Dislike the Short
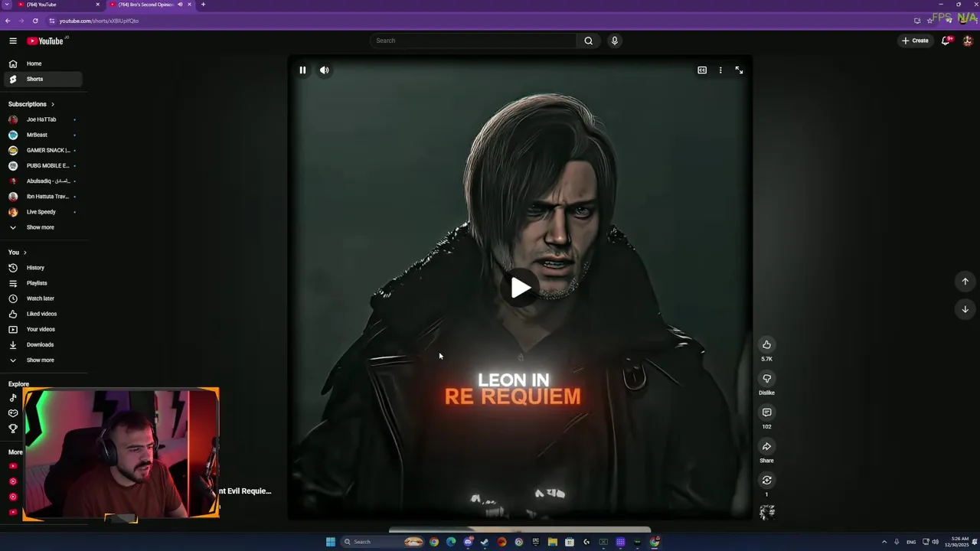Screen dimensions: 980x551 [x=766, y=378]
